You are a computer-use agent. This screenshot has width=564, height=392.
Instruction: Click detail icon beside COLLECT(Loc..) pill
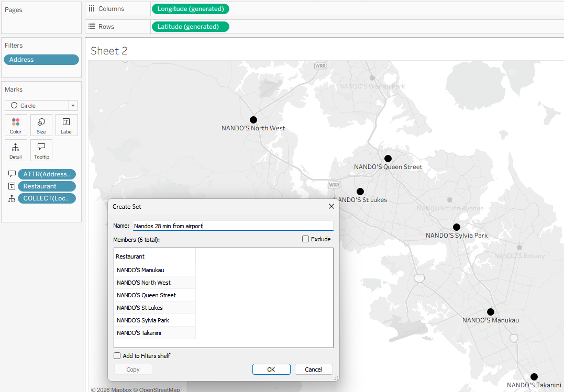tap(12, 198)
